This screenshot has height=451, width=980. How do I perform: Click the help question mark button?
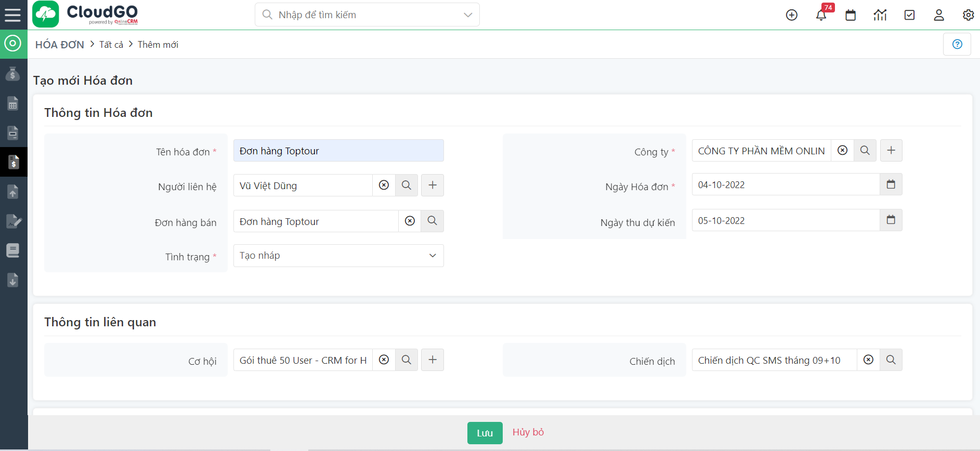pyautogui.click(x=957, y=44)
